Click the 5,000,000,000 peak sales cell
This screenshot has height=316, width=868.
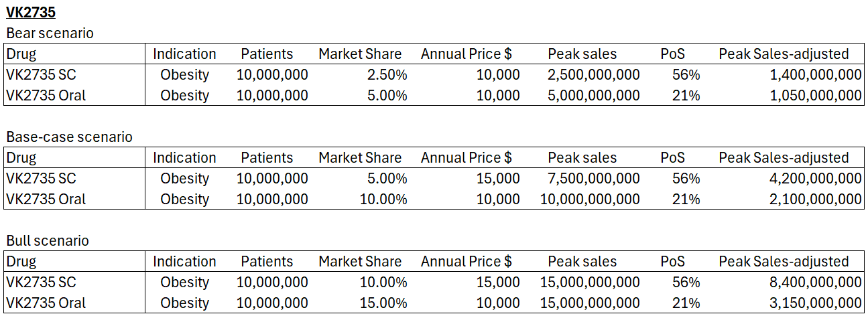click(x=590, y=95)
